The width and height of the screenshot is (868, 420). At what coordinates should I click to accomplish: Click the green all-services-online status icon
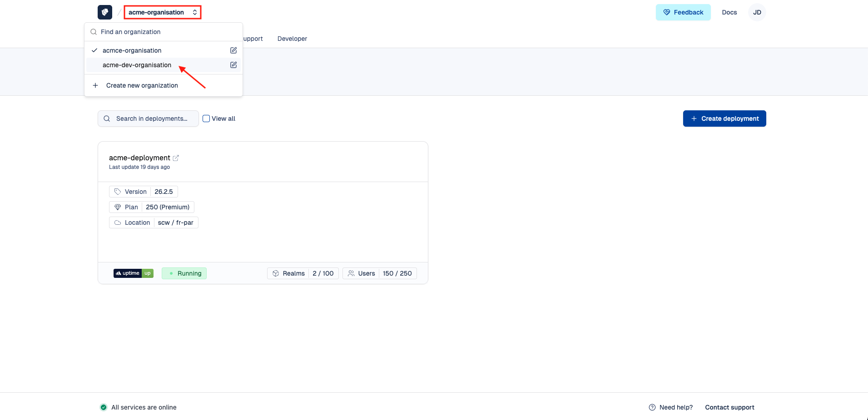[104, 407]
